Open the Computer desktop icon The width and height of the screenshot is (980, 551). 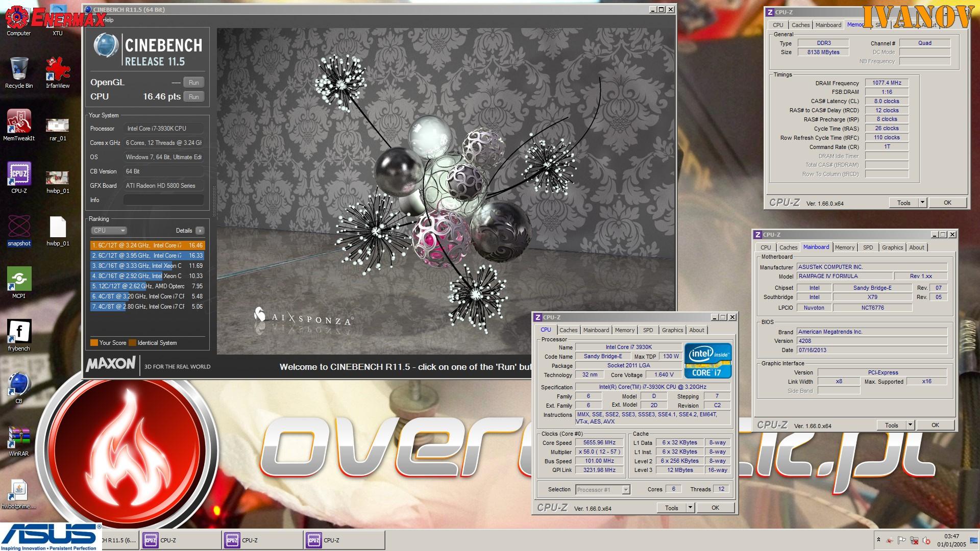coord(19,20)
